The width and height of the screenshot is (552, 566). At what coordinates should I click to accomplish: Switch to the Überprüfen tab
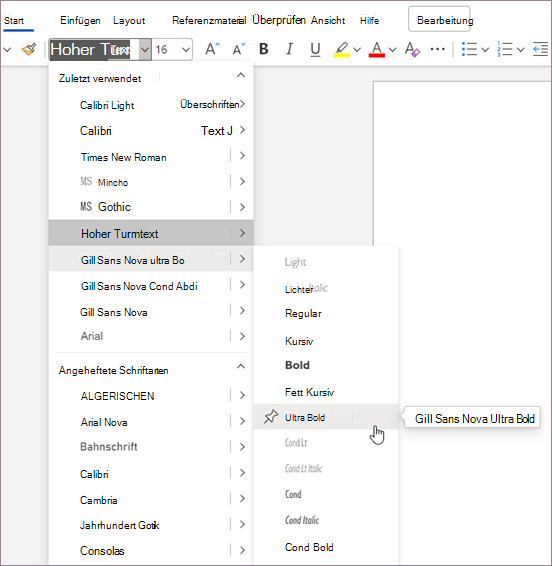click(279, 20)
